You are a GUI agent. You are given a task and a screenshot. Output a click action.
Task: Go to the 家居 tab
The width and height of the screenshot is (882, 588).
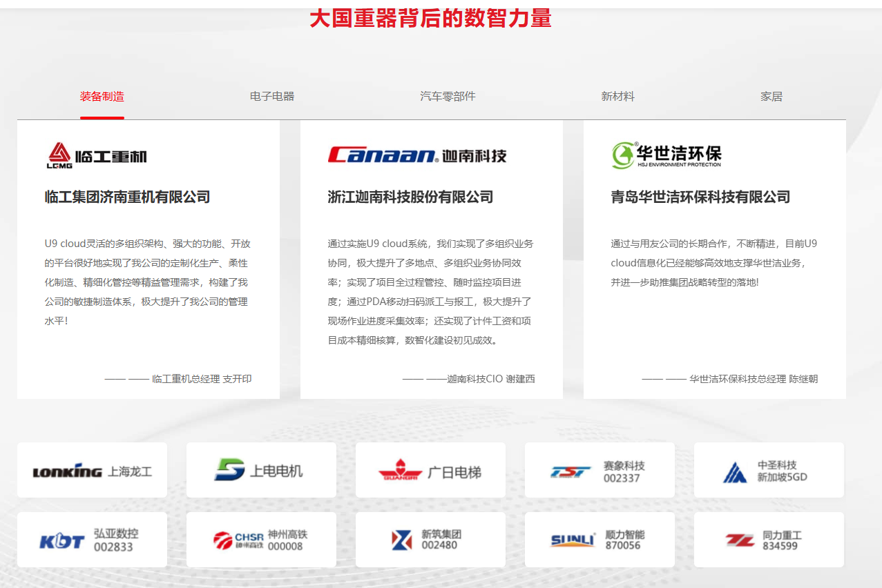point(771,97)
